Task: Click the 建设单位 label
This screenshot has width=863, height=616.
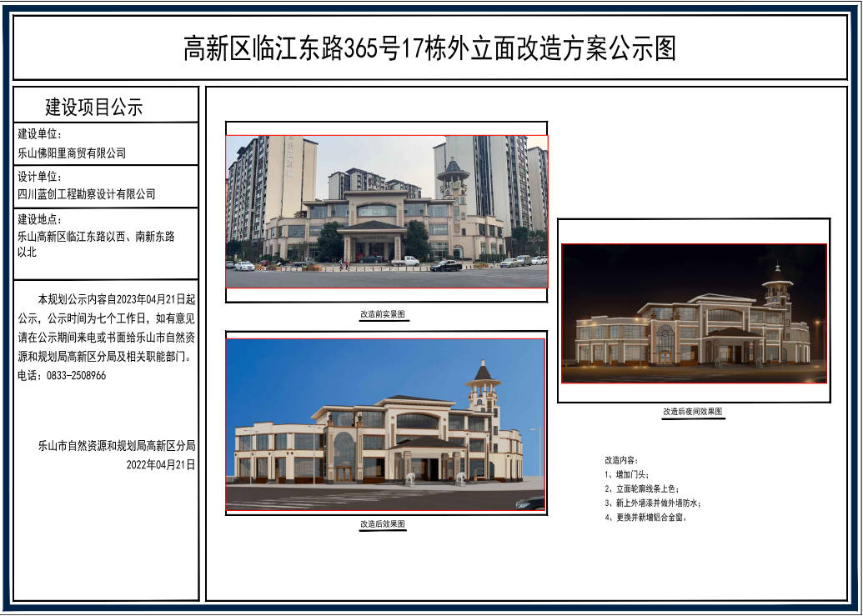Action: click(40, 134)
